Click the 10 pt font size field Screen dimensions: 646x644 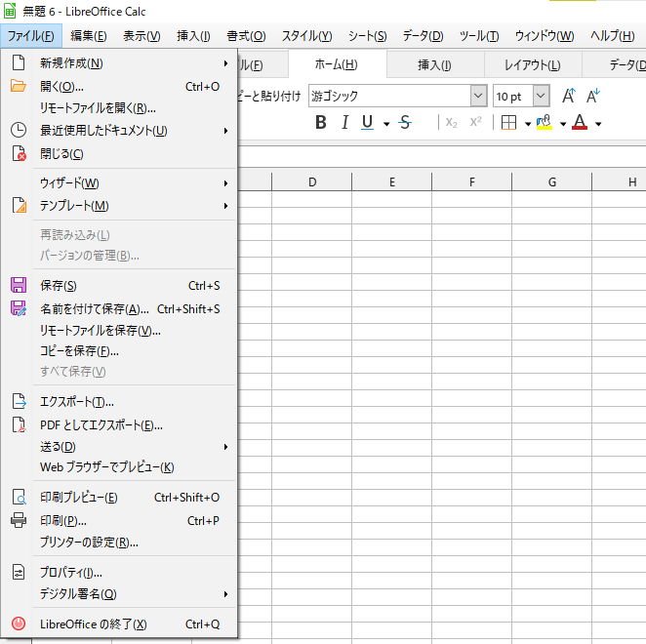pos(513,96)
